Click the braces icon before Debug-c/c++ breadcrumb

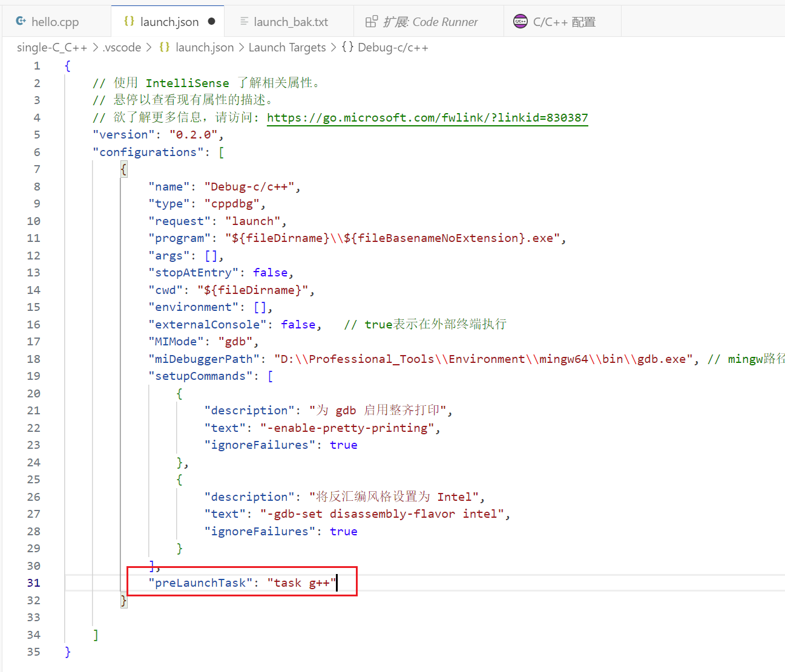click(x=347, y=47)
